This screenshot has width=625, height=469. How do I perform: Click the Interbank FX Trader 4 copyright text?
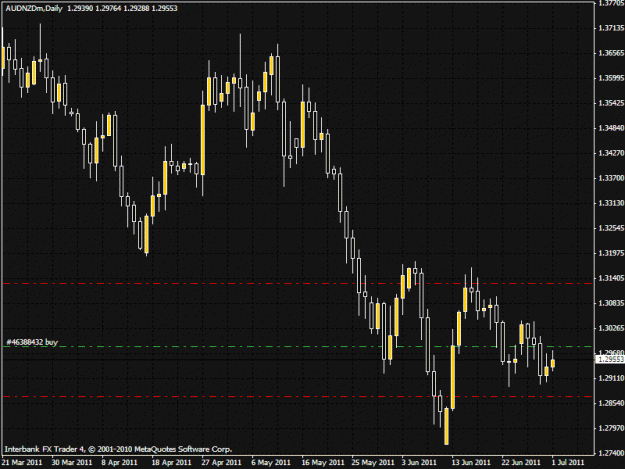click(118, 449)
